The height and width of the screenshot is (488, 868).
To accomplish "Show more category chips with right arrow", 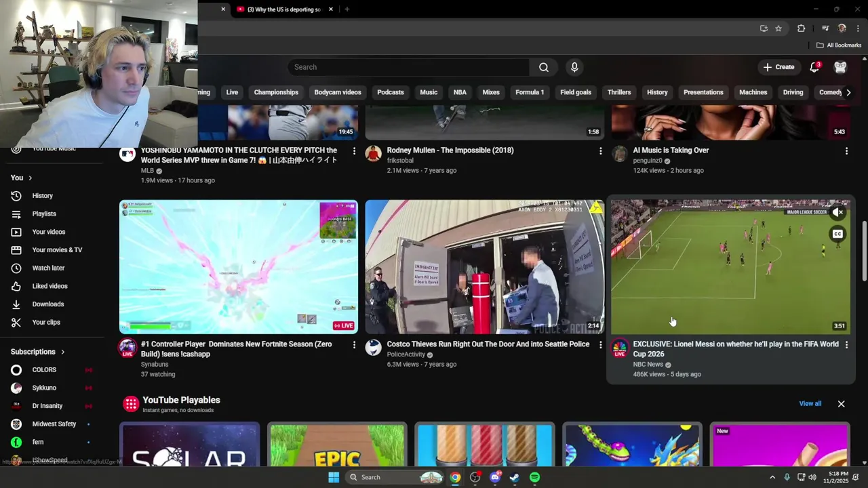I will [x=848, y=92].
